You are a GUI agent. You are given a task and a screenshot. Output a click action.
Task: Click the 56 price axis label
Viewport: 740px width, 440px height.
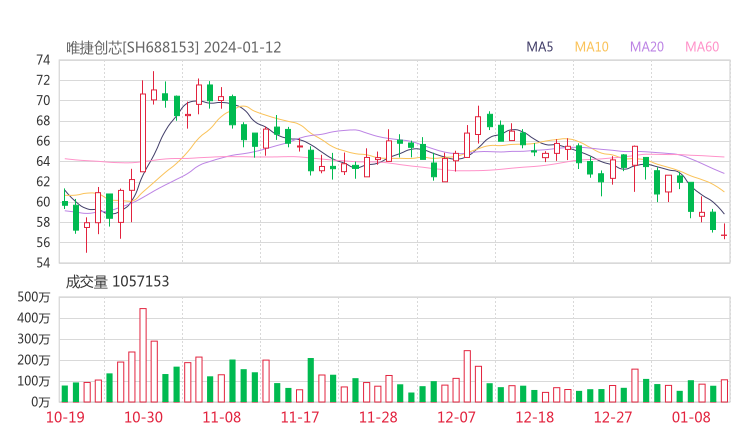click(x=43, y=243)
